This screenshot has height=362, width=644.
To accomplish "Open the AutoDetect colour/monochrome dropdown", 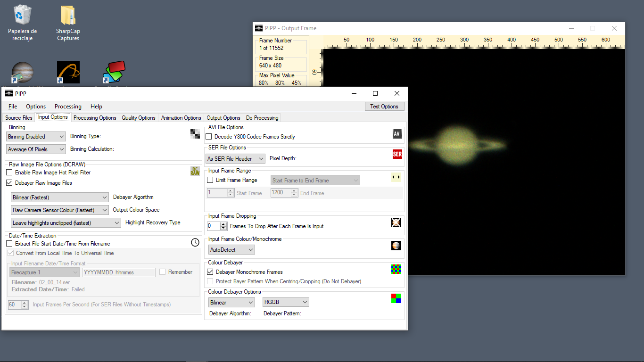I will [x=231, y=250].
